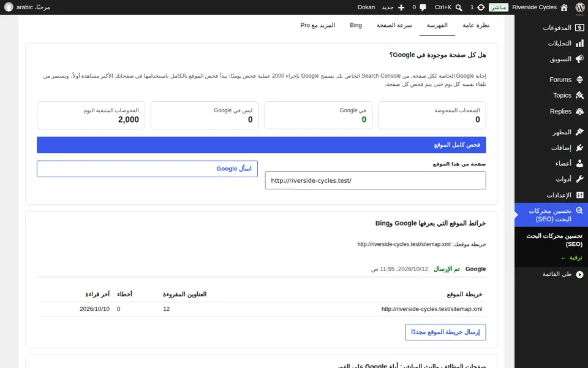
Task: Open تحسين محركات البحث (SEO) submenu link
Action: (555, 240)
